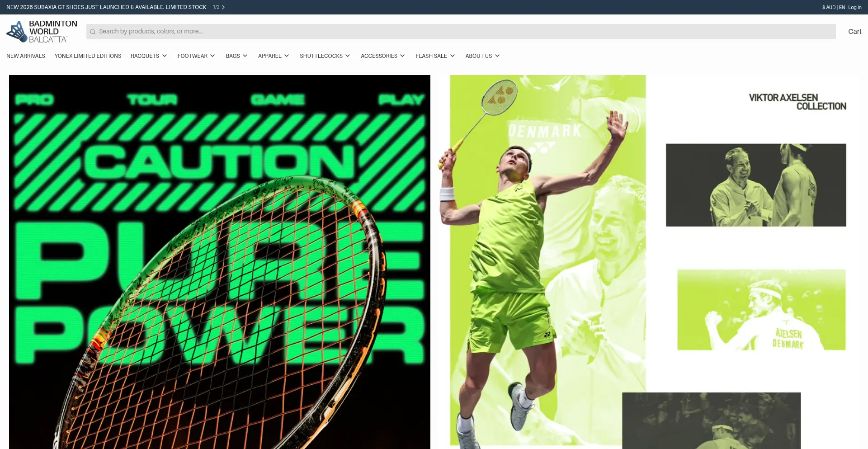This screenshot has height=449, width=868.
Task: Focus the product search field
Action: tap(461, 31)
